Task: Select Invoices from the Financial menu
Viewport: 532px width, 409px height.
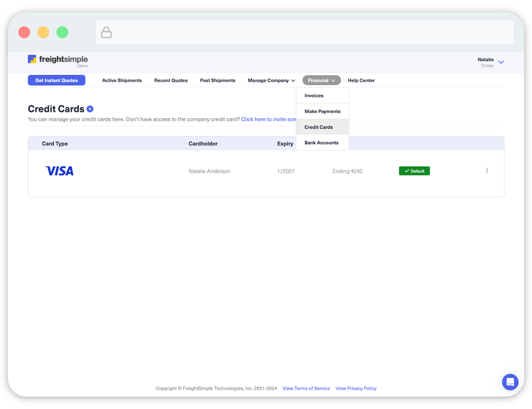Action: pyautogui.click(x=314, y=96)
